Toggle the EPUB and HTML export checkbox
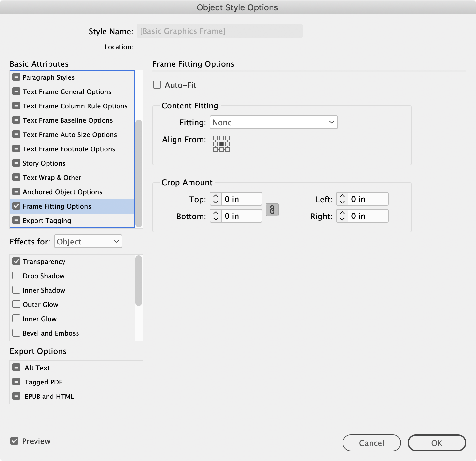 coord(16,396)
